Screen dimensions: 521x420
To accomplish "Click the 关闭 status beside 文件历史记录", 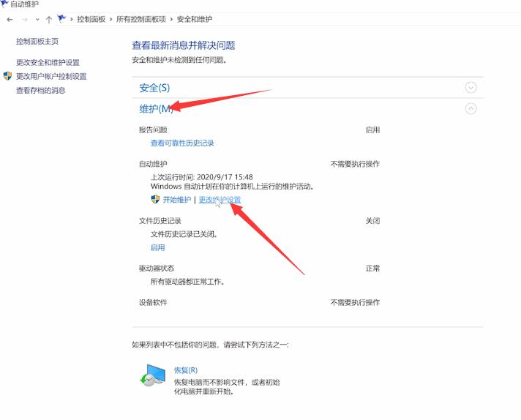I will tap(372, 221).
